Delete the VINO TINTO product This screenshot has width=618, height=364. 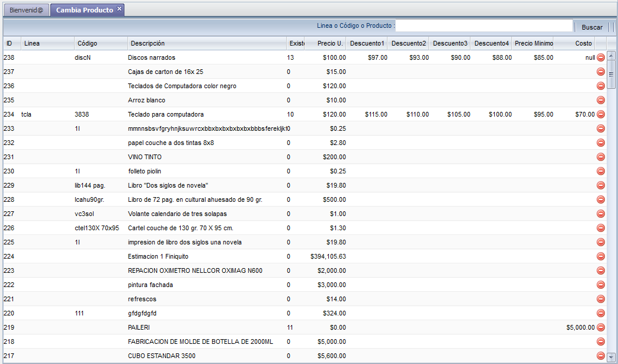600,157
